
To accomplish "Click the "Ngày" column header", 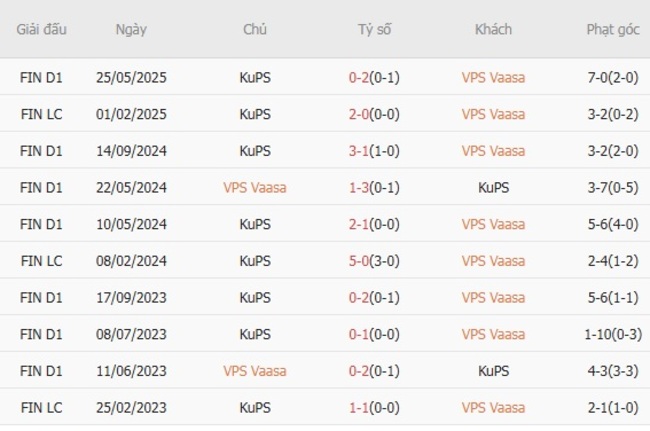I will [x=131, y=29].
